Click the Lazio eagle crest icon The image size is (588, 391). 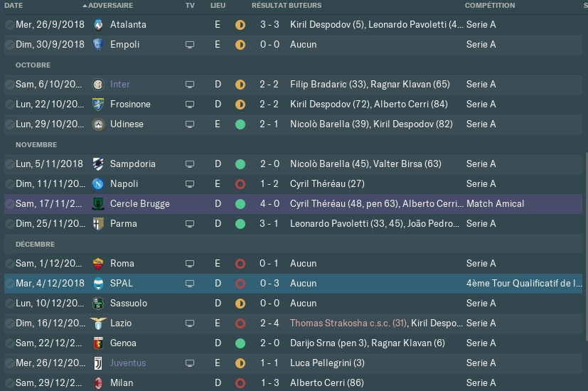(98, 323)
